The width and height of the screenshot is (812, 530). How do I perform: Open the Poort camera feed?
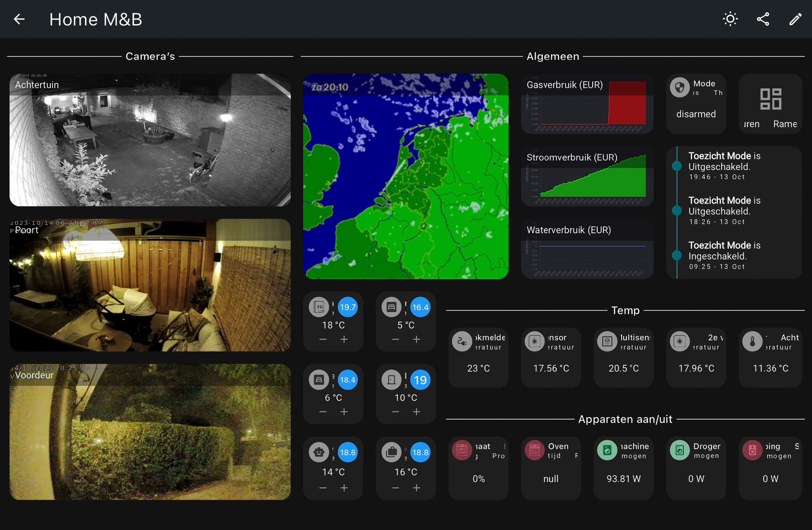pos(150,285)
